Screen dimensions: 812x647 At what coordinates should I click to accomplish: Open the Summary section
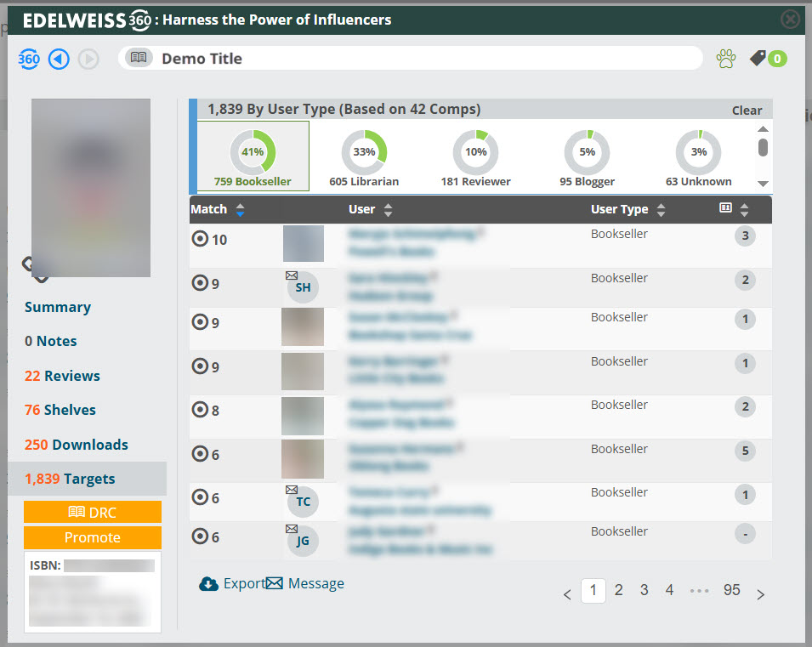click(x=58, y=307)
